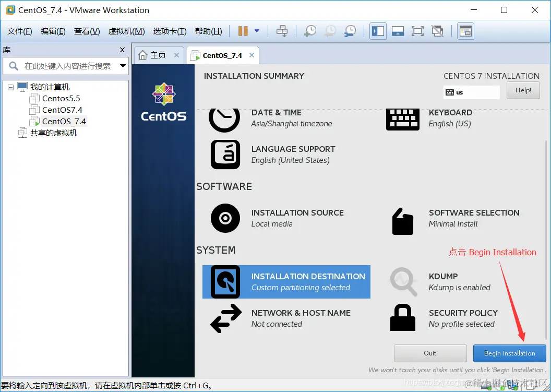
Task: Click NETWORK & HOST NAME label
Action: click(301, 313)
